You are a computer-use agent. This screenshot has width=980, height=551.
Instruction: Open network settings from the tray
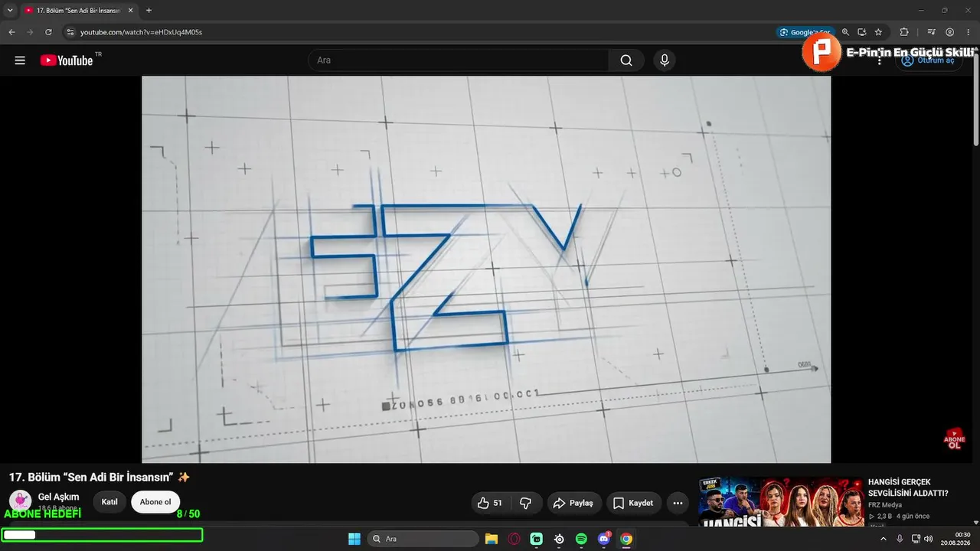(916, 539)
